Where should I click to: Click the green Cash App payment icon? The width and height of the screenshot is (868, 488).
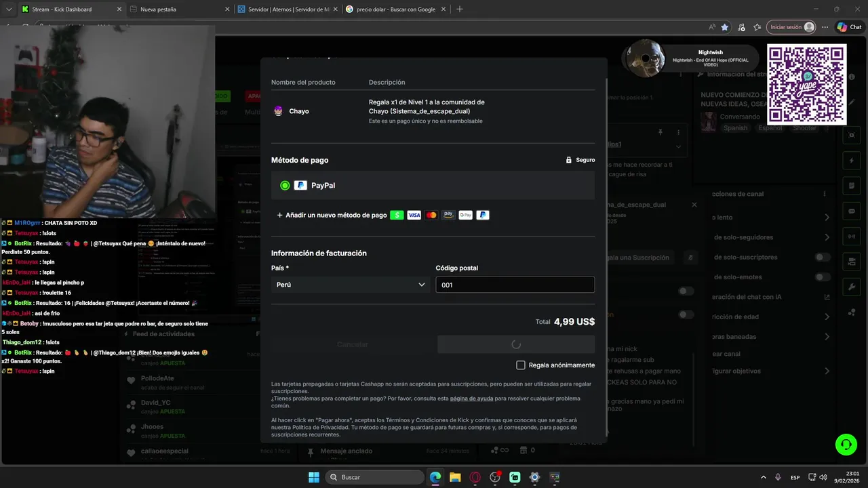click(x=397, y=215)
